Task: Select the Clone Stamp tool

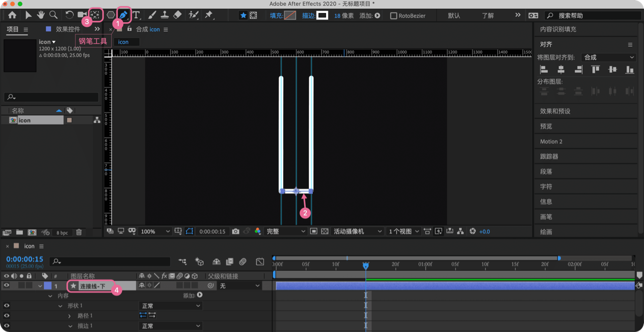Action: 165,16
